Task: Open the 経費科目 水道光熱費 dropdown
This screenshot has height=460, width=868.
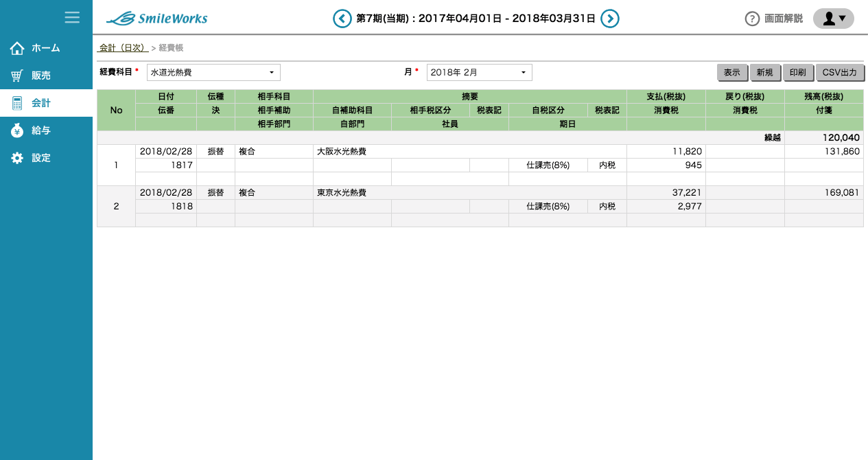Action: tap(213, 72)
